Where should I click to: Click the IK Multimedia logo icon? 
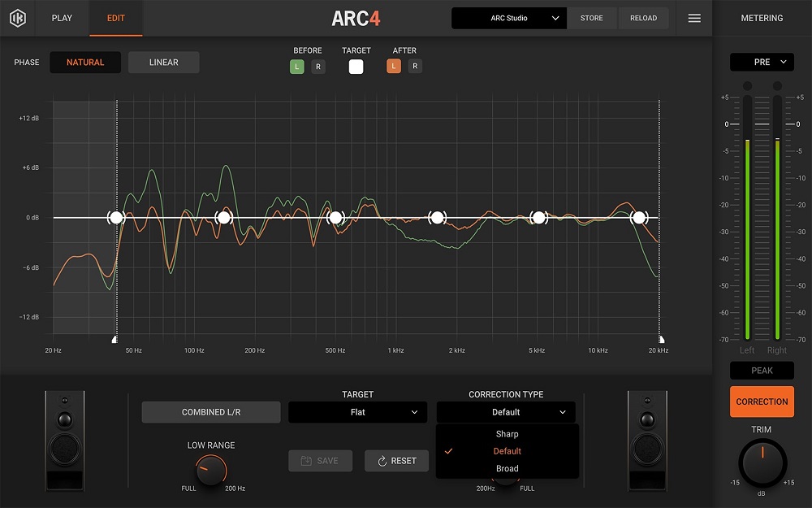point(18,18)
